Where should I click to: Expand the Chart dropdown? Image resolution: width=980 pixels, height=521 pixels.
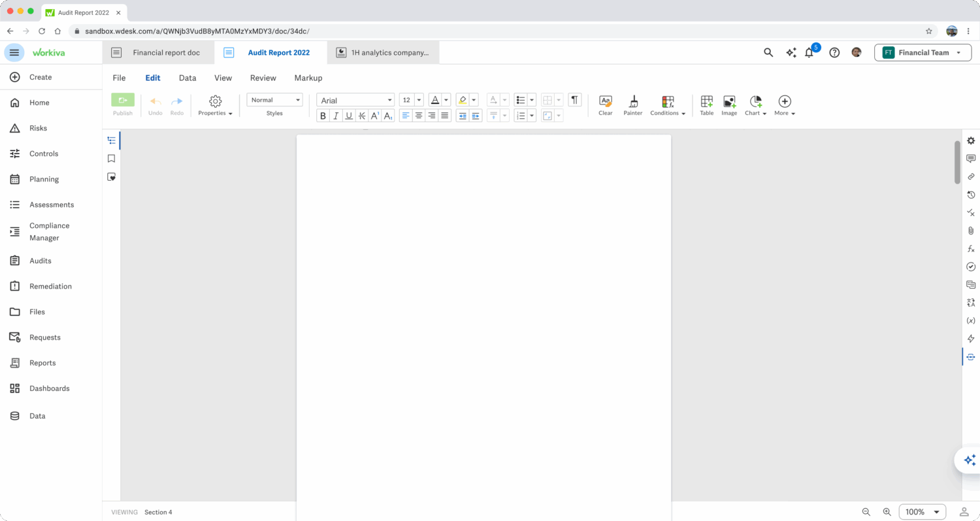[x=756, y=105]
